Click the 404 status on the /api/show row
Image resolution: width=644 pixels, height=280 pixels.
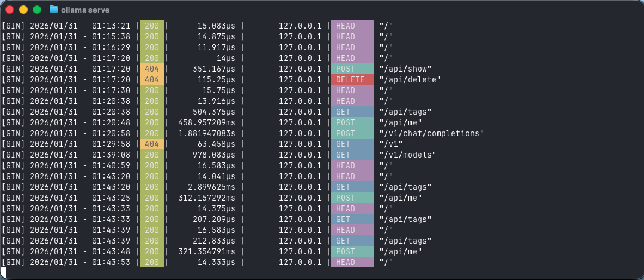[152, 69]
